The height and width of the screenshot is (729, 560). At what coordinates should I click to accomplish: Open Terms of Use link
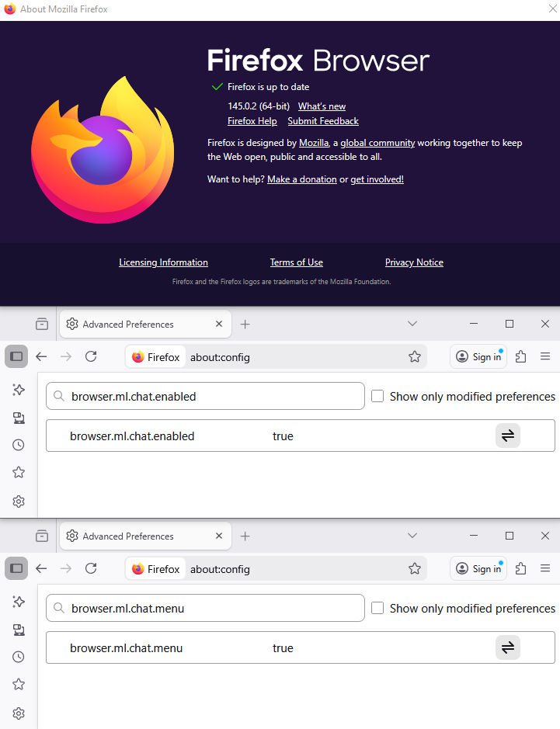[296, 262]
